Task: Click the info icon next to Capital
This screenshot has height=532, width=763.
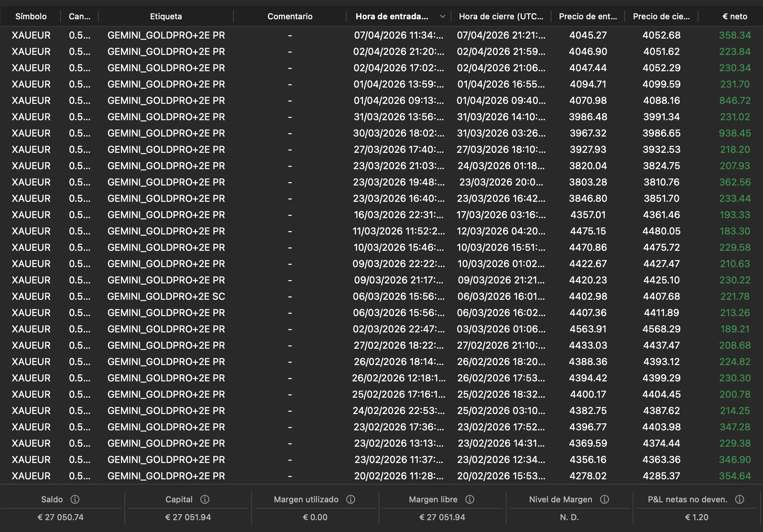Action: pos(205,499)
